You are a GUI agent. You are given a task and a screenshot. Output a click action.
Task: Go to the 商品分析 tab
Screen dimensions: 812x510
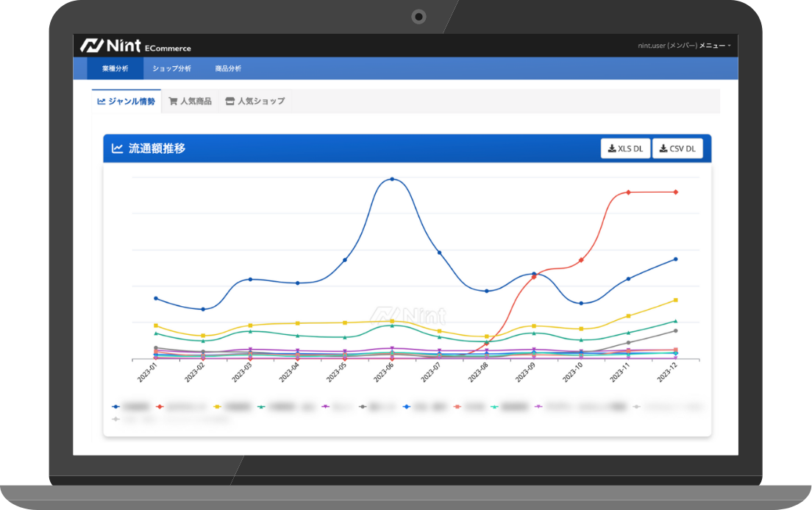[228, 68]
